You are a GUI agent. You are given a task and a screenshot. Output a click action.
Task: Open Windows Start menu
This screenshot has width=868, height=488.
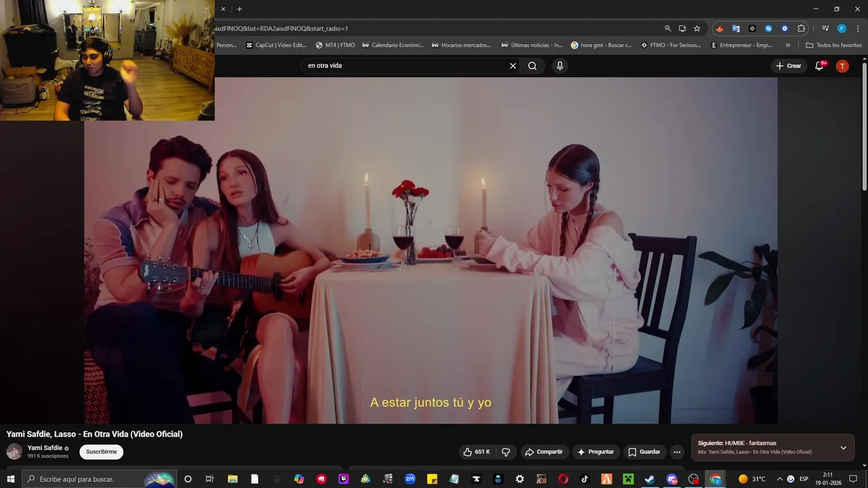point(11,479)
